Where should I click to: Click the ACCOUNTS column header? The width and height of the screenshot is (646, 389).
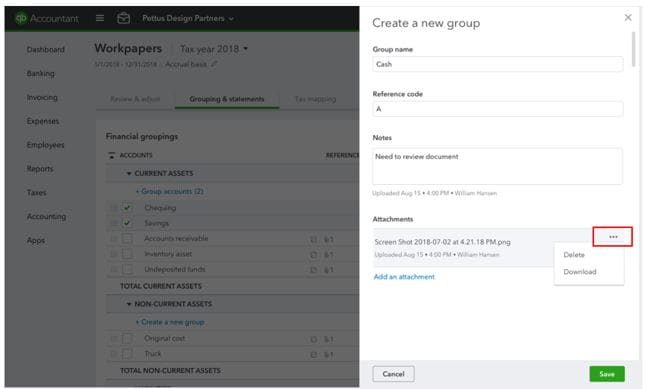[x=136, y=155]
